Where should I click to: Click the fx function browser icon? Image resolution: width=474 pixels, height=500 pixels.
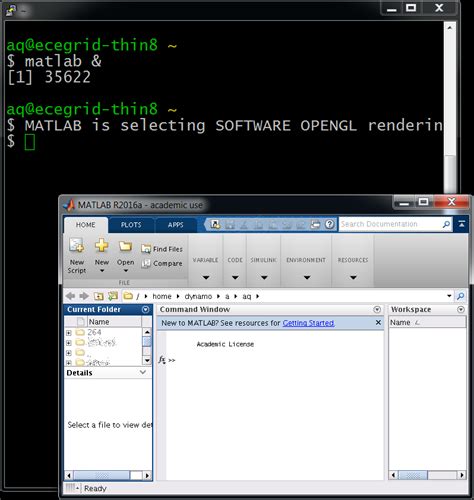[162, 360]
